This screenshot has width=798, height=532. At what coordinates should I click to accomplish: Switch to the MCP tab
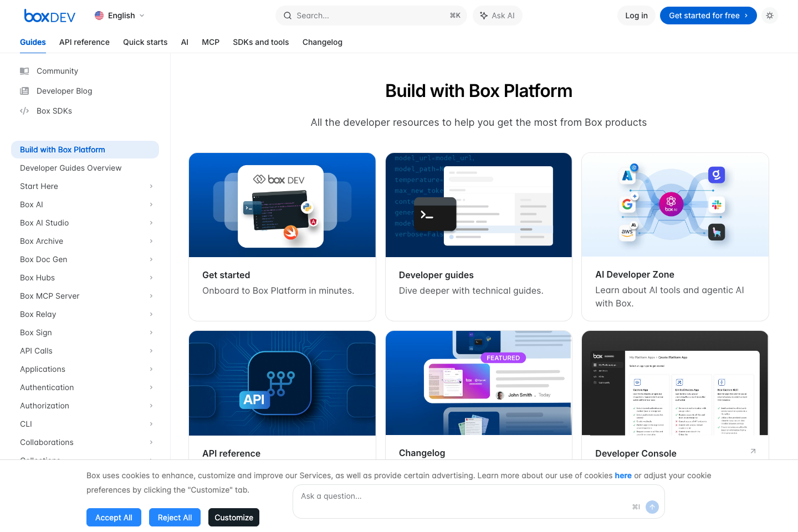pos(211,42)
